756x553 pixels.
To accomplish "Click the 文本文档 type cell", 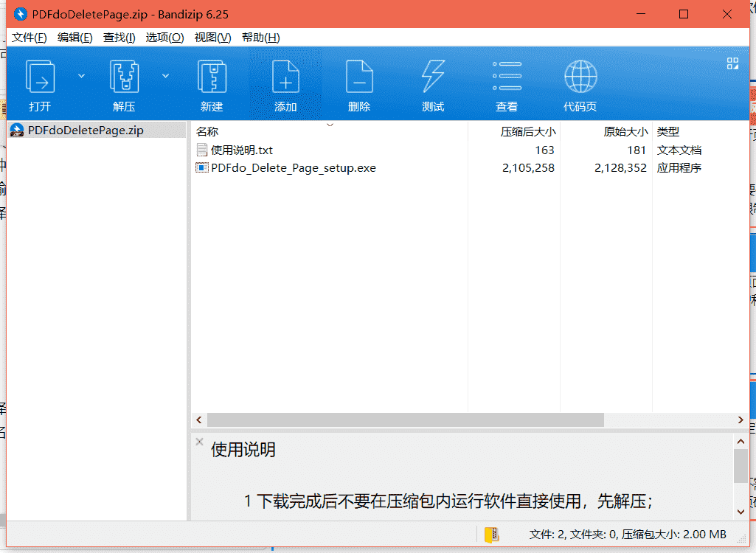I will [679, 150].
